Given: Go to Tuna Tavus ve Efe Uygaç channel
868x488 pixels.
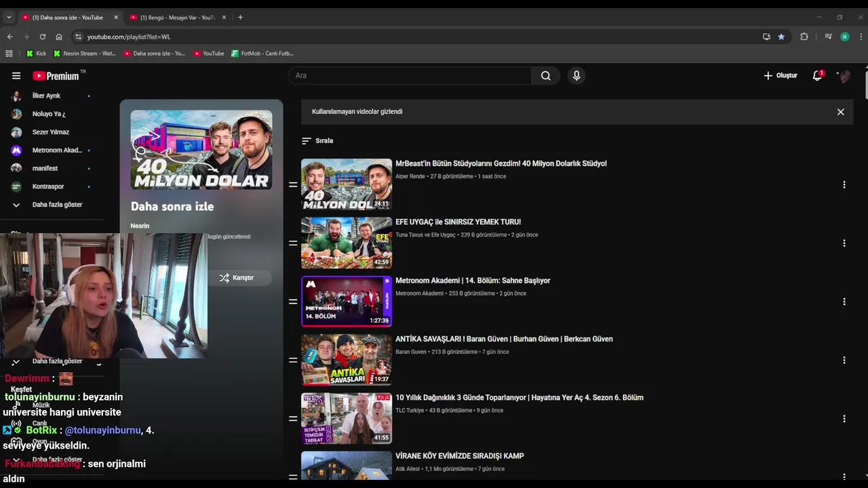Looking at the screenshot, I should 425,235.
